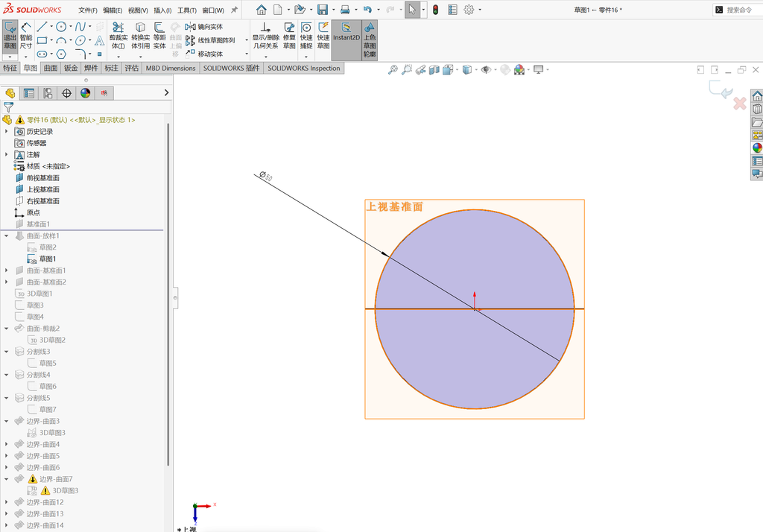Click the Save icon in top toolbar
The image size is (763, 532).
322,10
